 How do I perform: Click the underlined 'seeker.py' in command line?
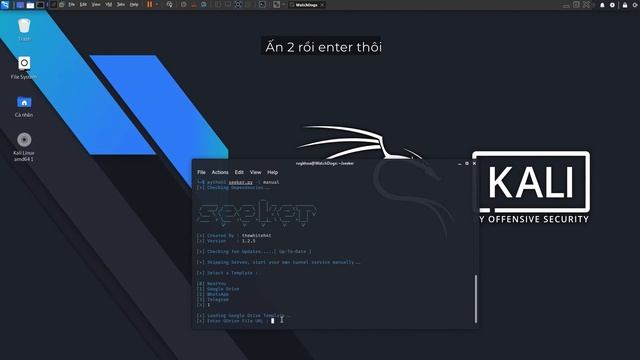coord(240,182)
